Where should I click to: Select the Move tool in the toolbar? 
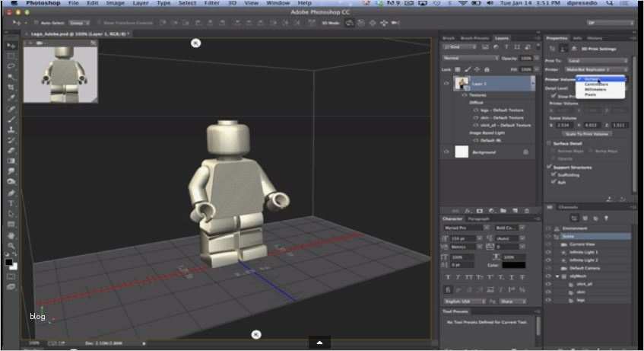(x=11, y=46)
